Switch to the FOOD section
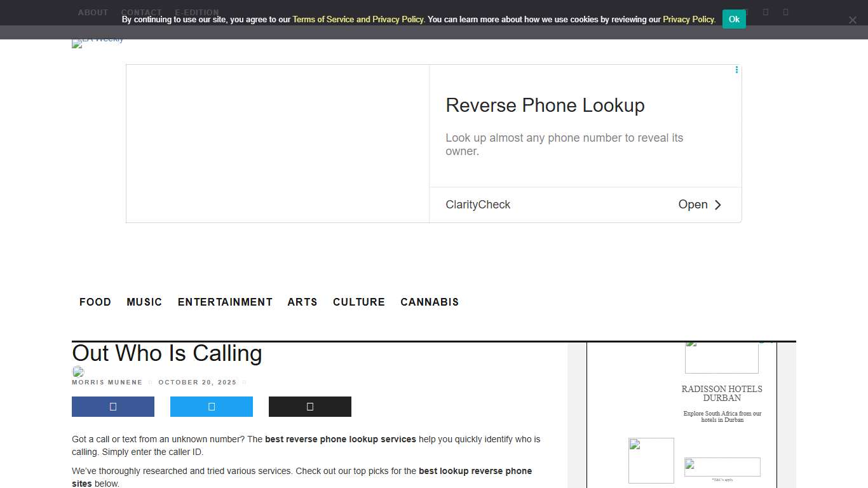This screenshot has width=868, height=488. (x=95, y=302)
